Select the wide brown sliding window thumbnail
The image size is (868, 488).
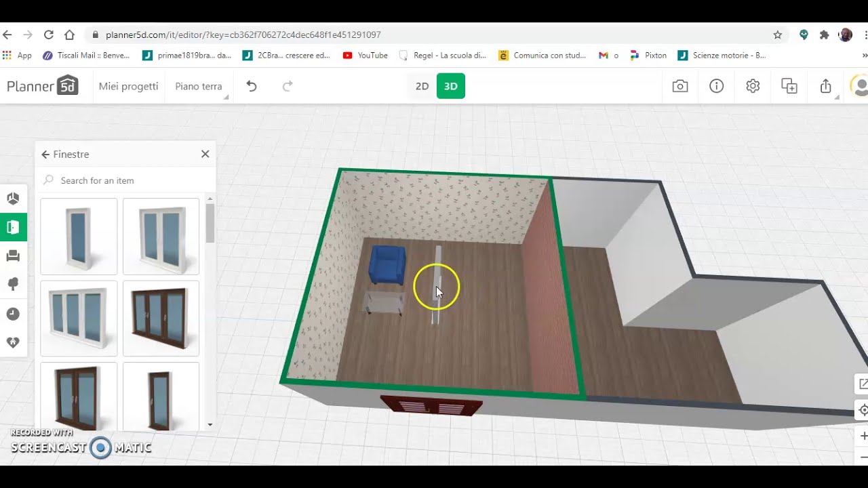(161, 319)
